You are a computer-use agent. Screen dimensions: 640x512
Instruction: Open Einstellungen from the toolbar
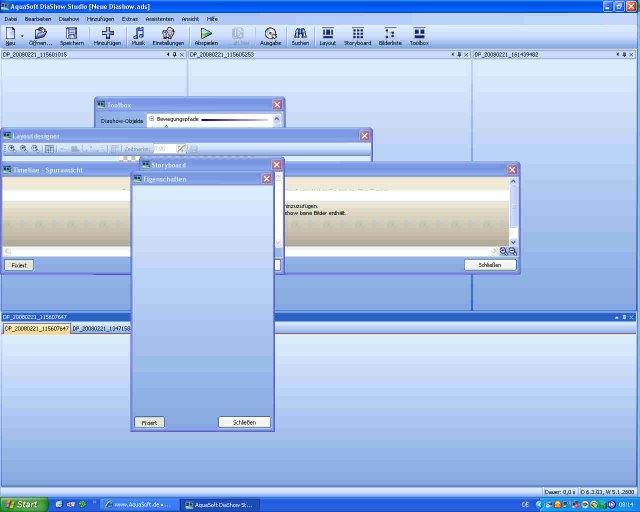[x=167, y=34]
